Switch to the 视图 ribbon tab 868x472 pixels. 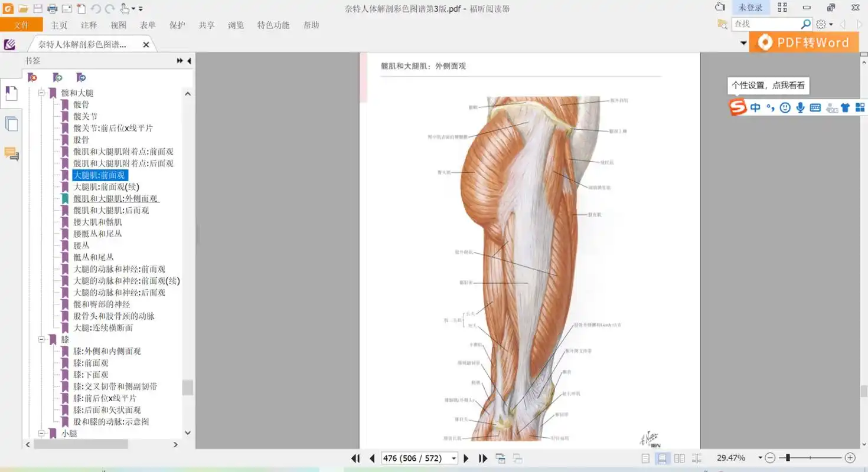(x=118, y=25)
